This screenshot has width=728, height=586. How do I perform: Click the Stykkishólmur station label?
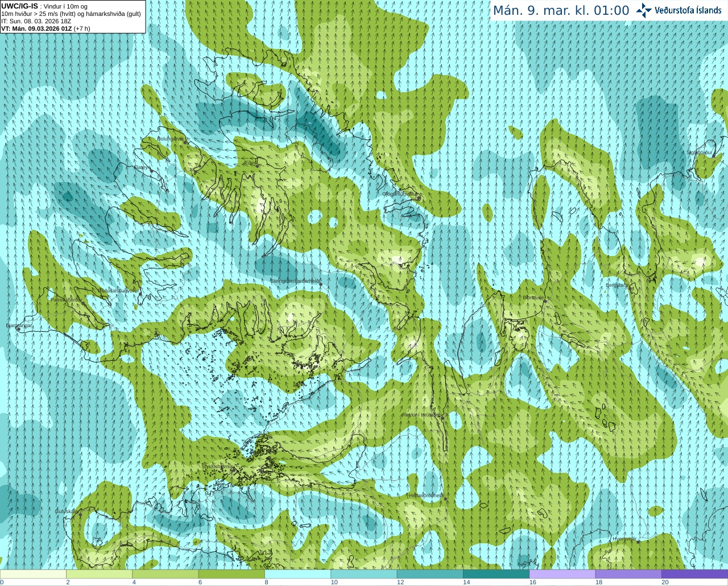(x=217, y=467)
